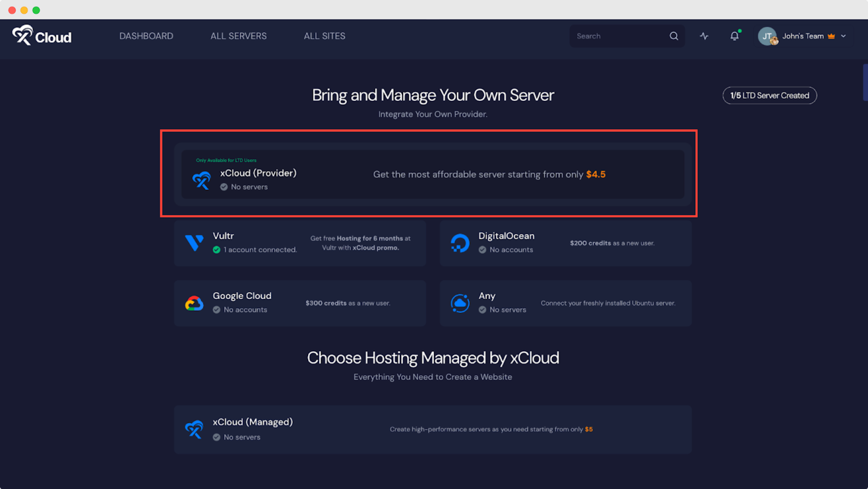Select the Vultr provider card
This screenshot has height=489, width=868.
(x=300, y=243)
